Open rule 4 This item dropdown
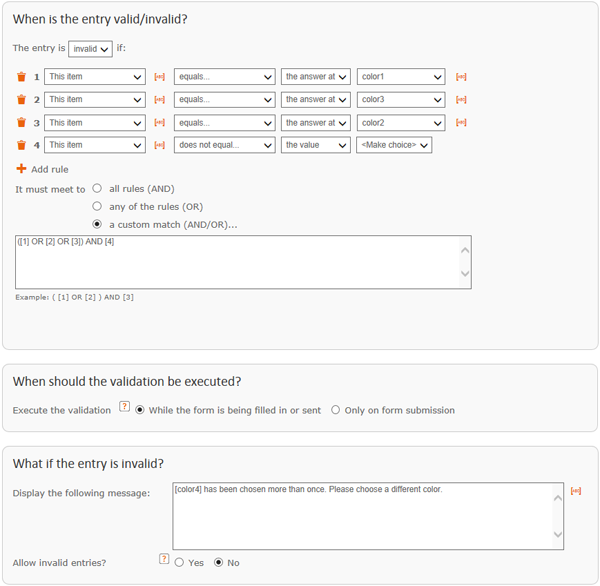Image resolution: width=600 pixels, height=586 pixels. pyautogui.click(x=95, y=145)
